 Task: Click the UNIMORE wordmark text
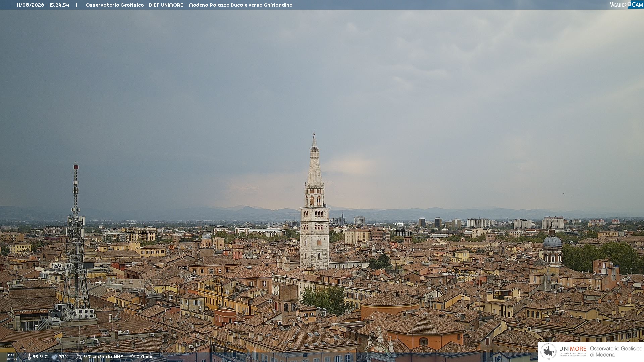pos(573,349)
